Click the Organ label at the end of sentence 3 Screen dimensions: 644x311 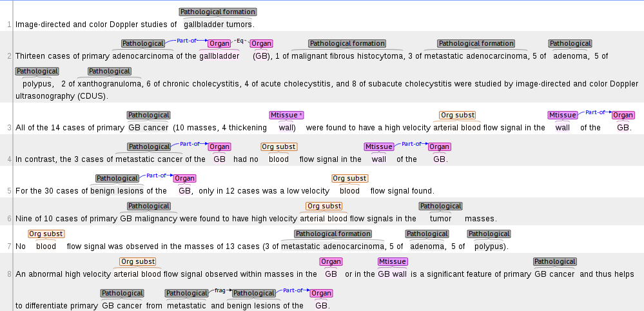click(x=623, y=115)
